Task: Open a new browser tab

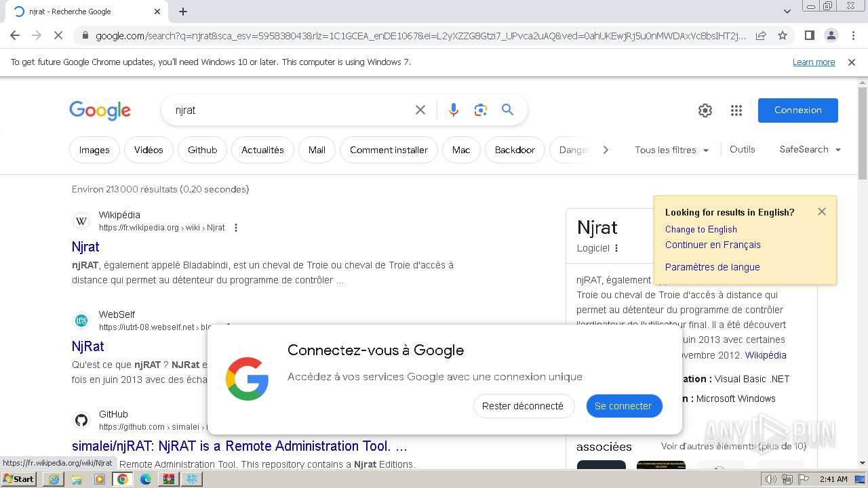Action: pos(183,12)
